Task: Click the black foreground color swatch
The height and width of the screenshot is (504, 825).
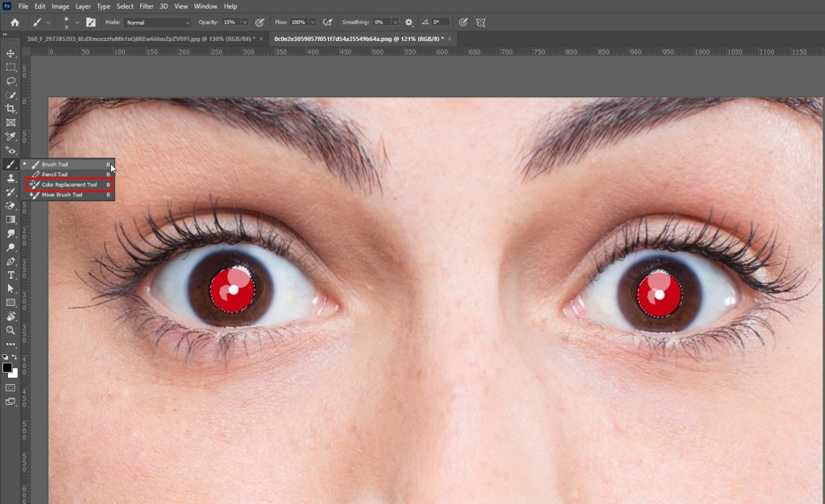Action: tap(7, 368)
